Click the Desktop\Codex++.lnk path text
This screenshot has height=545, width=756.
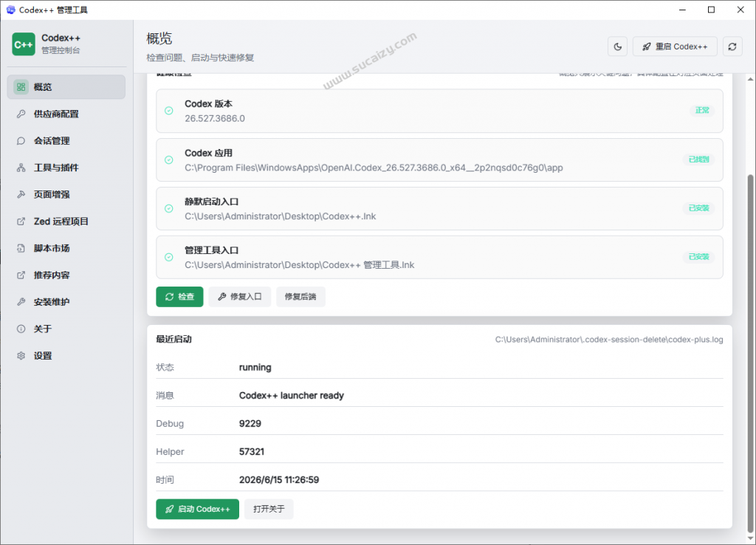coord(280,216)
